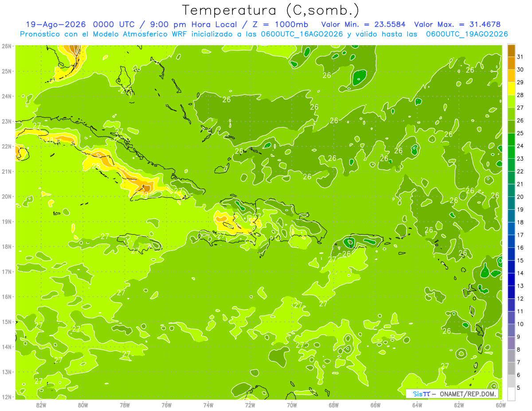532x411 pixels.
Task: Select the "0600UTC_19AGO2026" valid-until timestamp
Action: 466,34
